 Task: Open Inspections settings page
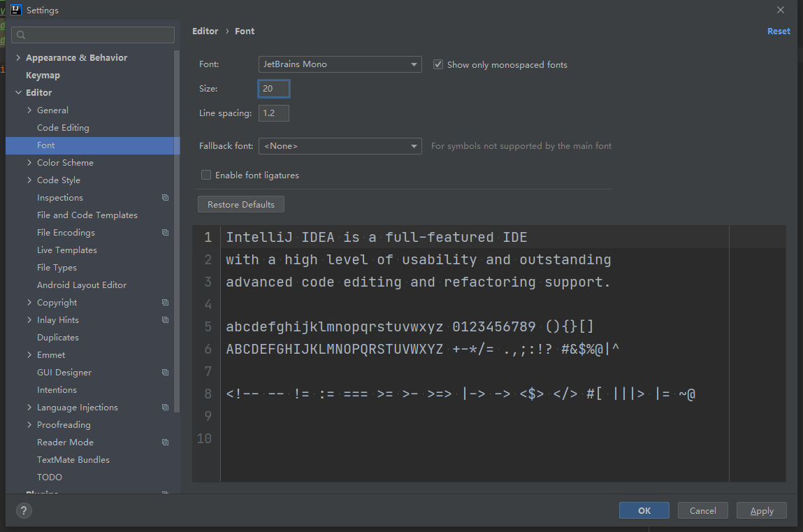tap(60, 198)
